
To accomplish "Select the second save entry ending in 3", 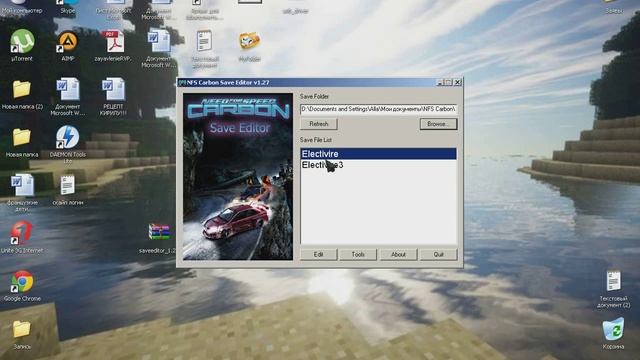I will tap(378, 165).
